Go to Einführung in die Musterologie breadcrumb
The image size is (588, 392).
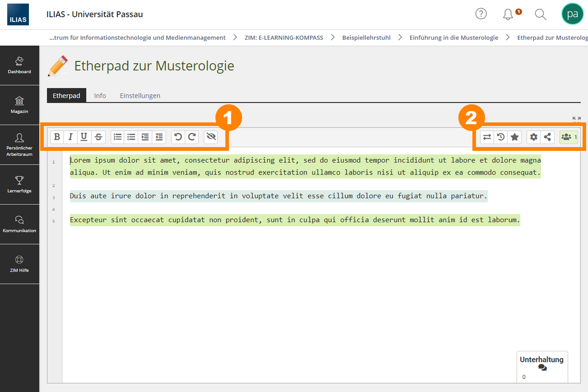(x=454, y=37)
